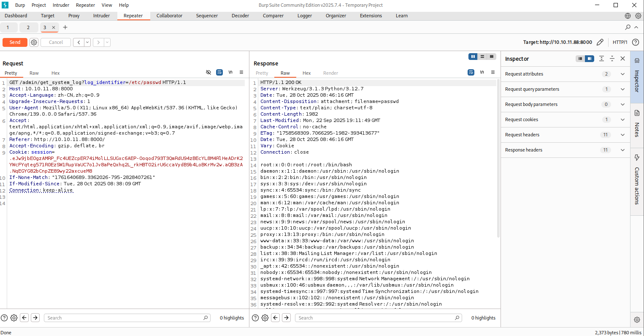The height and width of the screenshot is (336, 644).
Task: Select Repeater tab 2
Action: tap(28, 27)
